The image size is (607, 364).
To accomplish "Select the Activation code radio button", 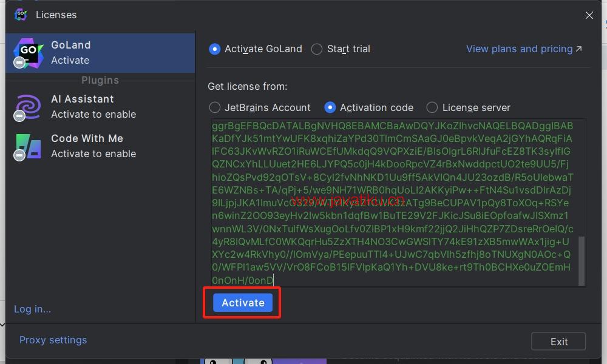I will 330,107.
